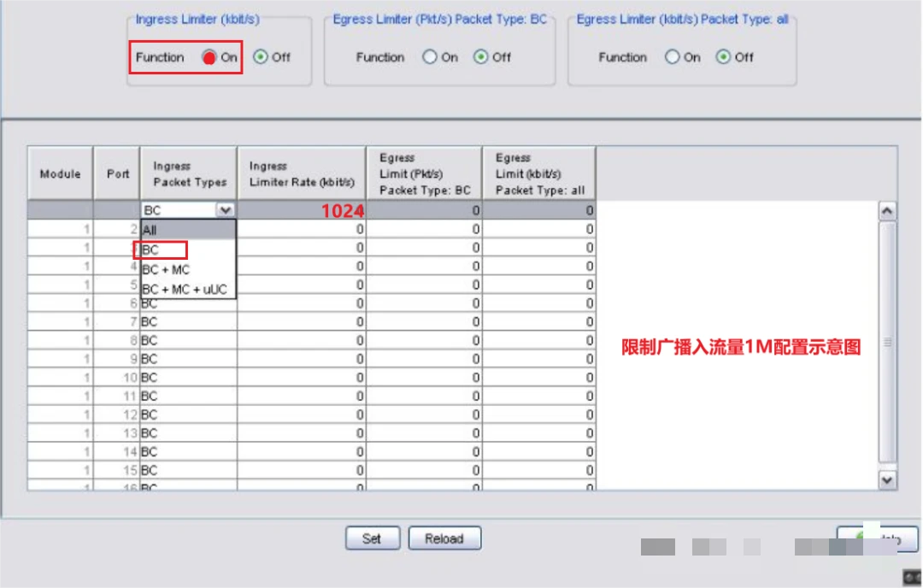The image size is (923, 588).
Task: Choose BC + MC + uUC option
Action: [x=188, y=289]
